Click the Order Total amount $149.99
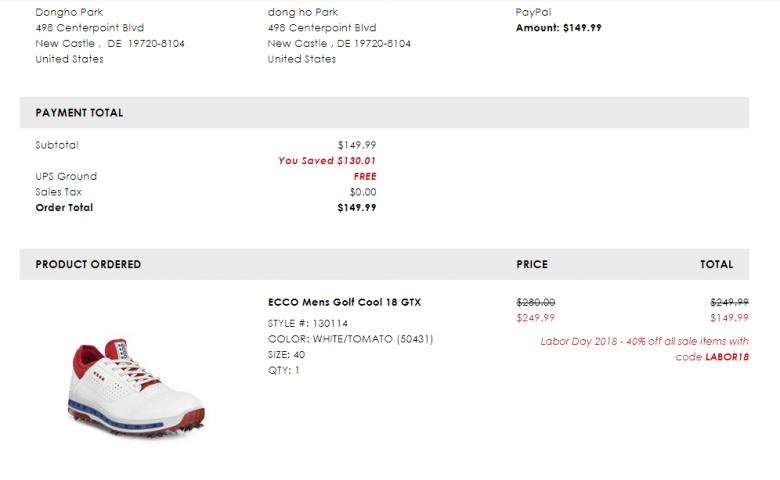 pyautogui.click(x=357, y=208)
